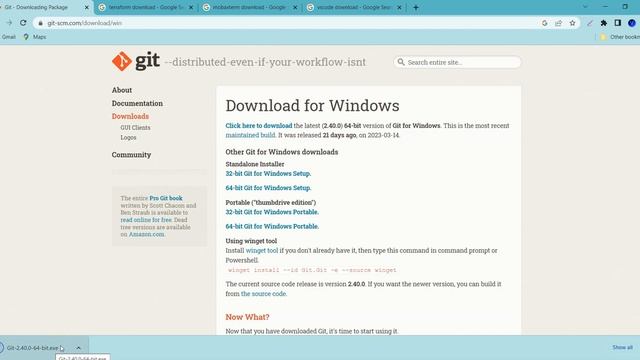Open the Extensions puzzle icon
The image size is (640, 360).
tap(604, 23)
